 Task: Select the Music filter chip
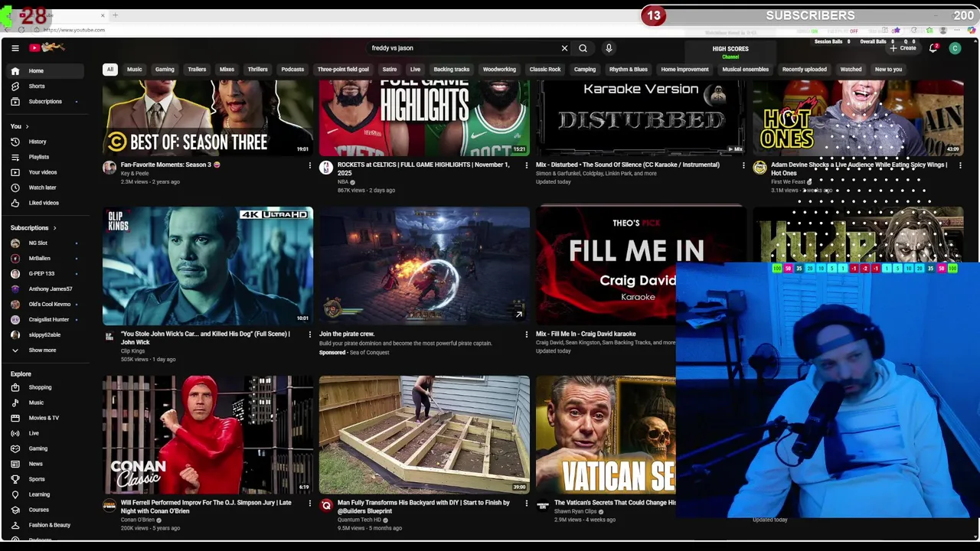(134, 69)
